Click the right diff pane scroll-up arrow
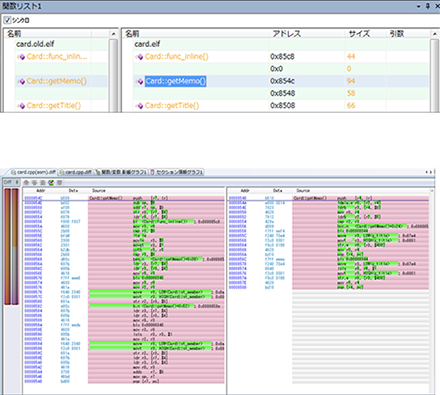The image size is (440, 395). (x=432, y=191)
